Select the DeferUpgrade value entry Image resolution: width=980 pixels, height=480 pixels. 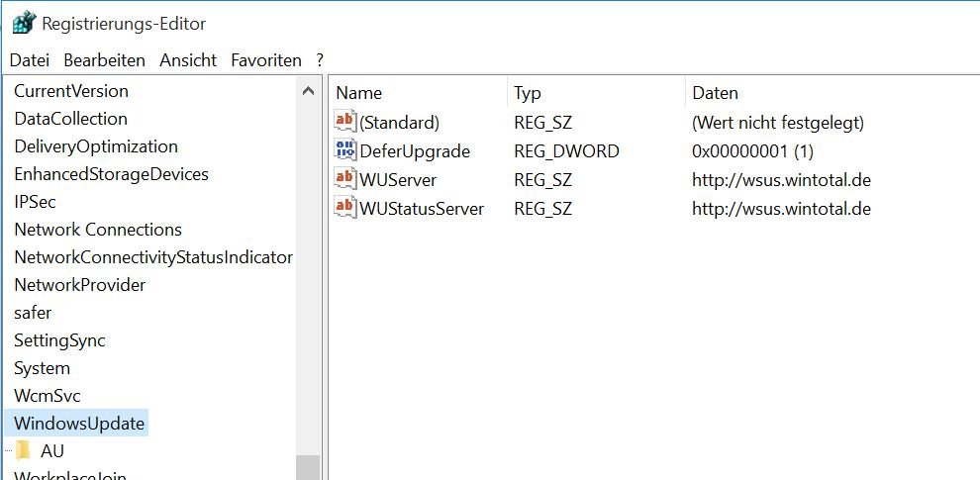(414, 151)
